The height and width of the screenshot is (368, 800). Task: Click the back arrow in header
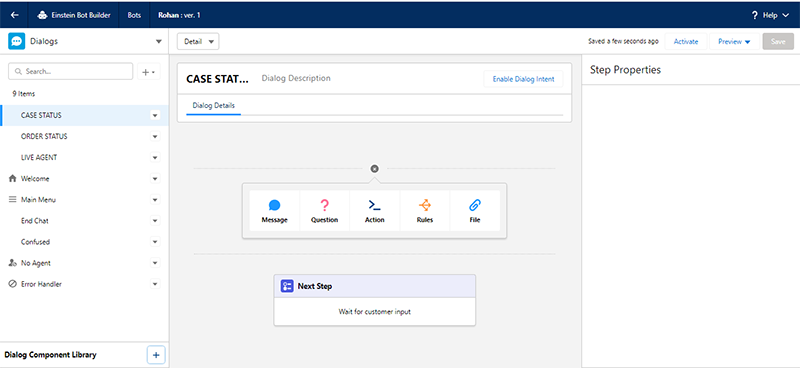[x=14, y=15]
